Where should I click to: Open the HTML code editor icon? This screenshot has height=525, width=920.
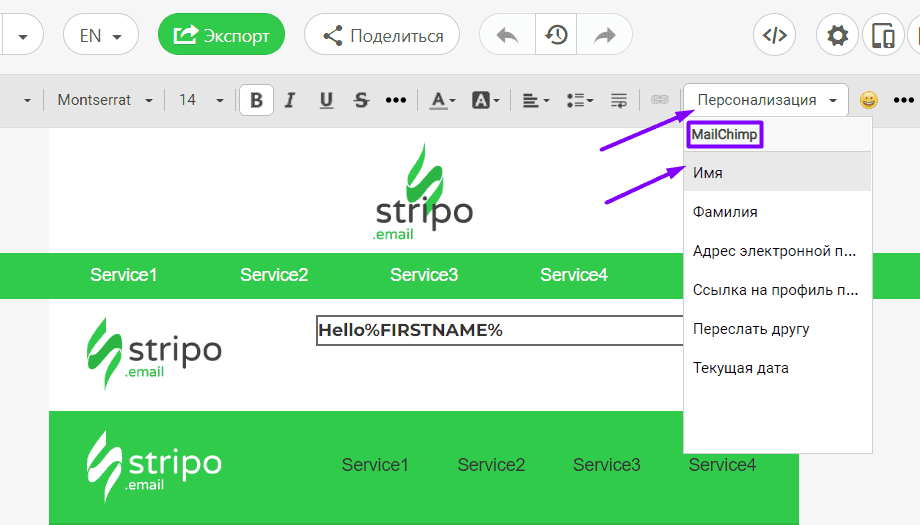tap(774, 36)
